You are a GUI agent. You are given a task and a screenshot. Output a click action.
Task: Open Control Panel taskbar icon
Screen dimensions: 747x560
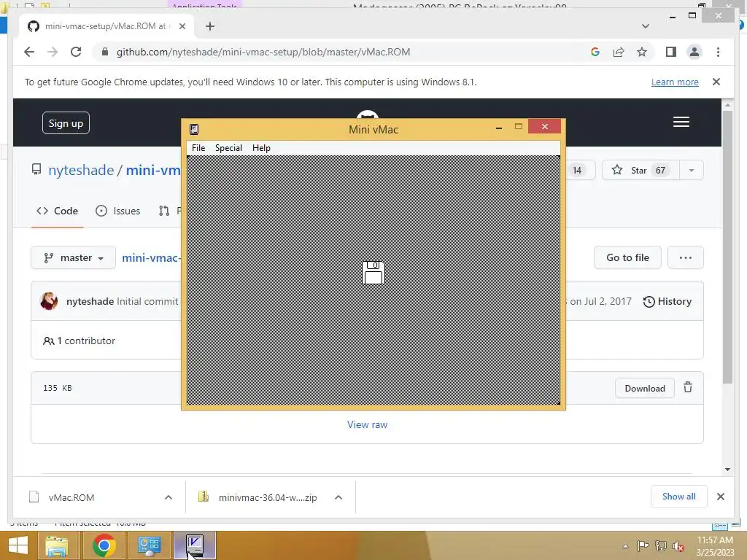click(x=149, y=545)
